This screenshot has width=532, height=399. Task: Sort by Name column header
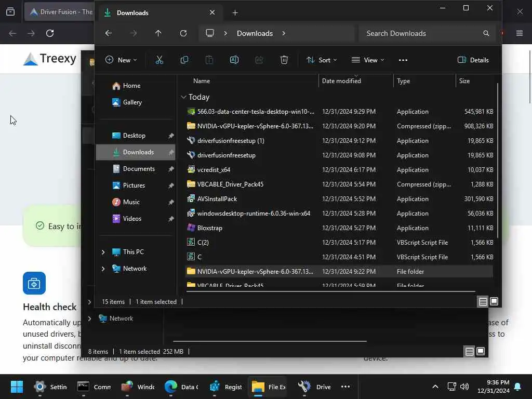(x=202, y=81)
